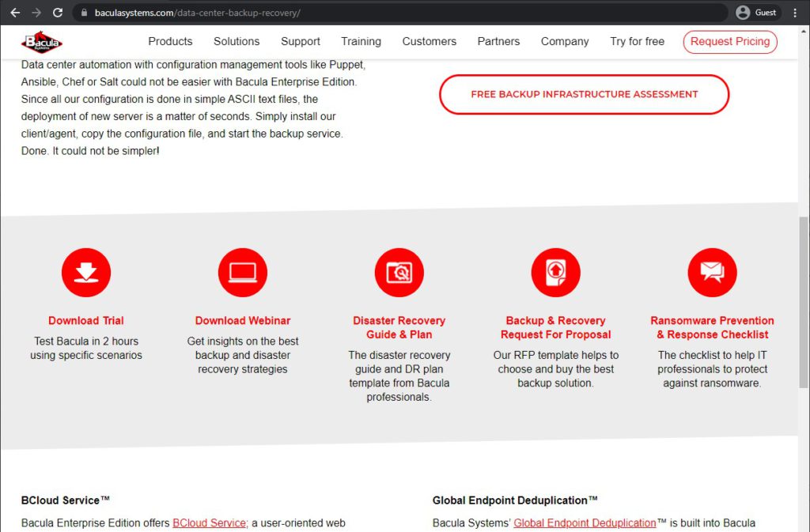
Task: Open the Download Webinar heading link
Action: click(243, 320)
